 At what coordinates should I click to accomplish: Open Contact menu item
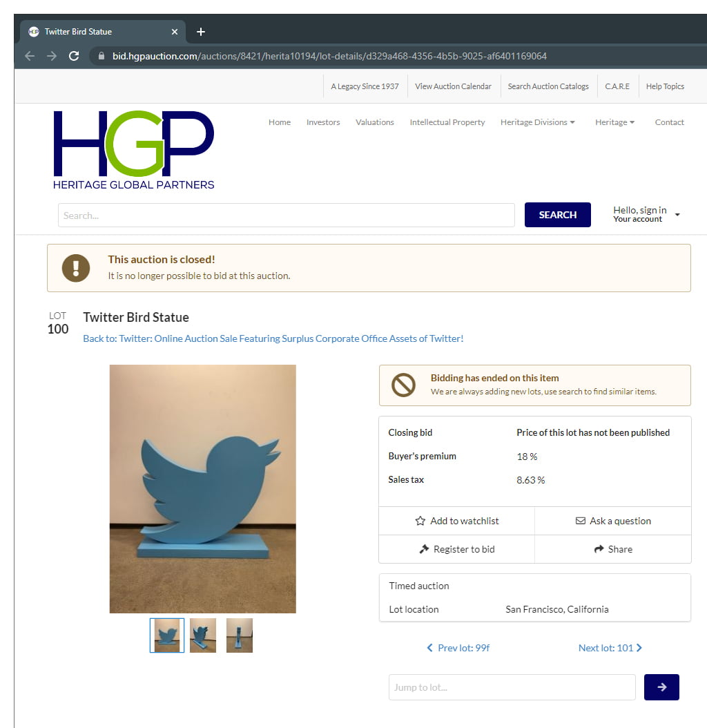coord(670,122)
